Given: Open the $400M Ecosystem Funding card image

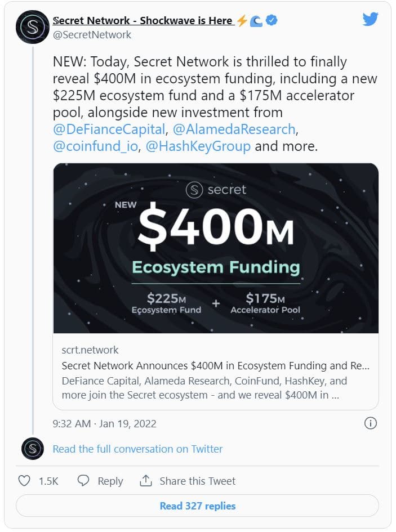Looking at the screenshot, I should pos(216,248).
